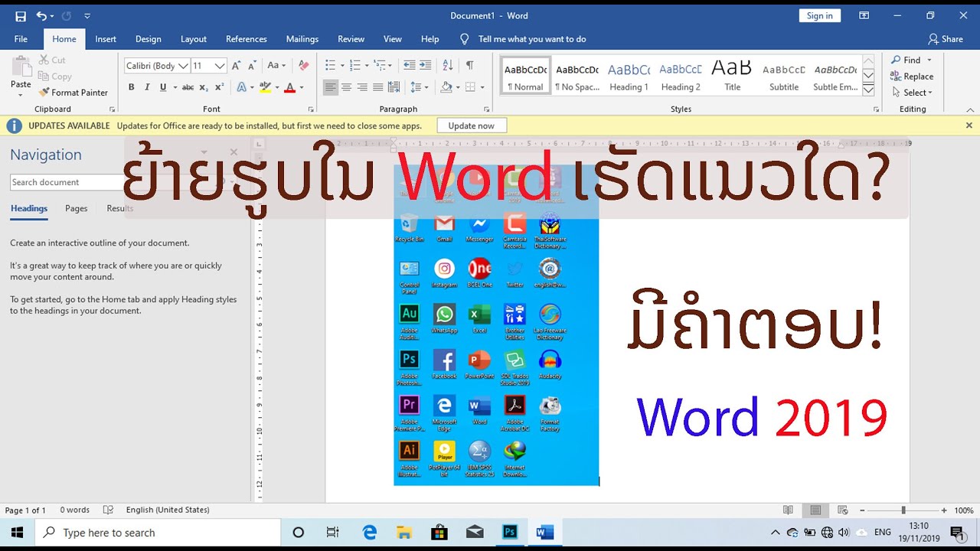The height and width of the screenshot is (551, 980).
Task: Click the Sort A-Z icon
Action: point(448,66)
